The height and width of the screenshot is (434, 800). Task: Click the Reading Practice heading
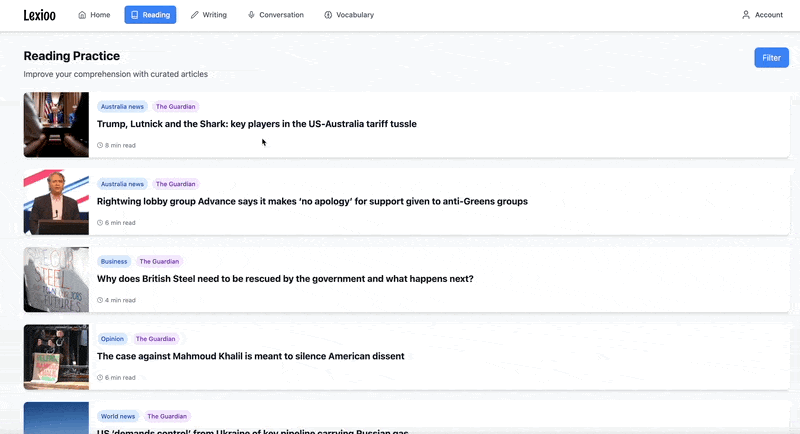(71, 56)
